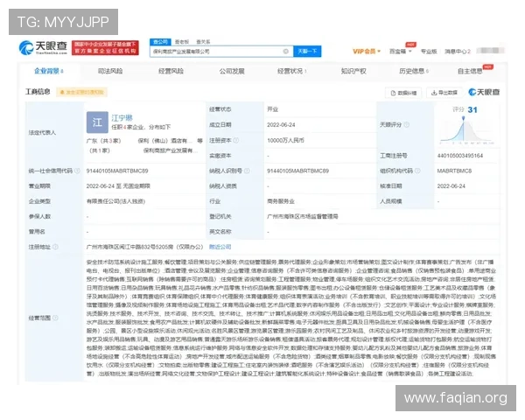Open the second listed 保利 company link under 江宁琳
This screenshot has height=420, width=525.
click(x=170, y=150)
